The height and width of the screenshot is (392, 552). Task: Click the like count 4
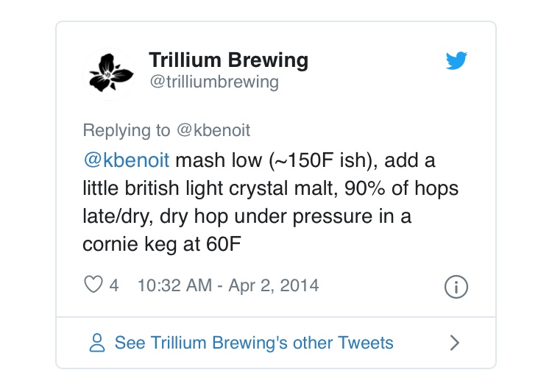coord(113,285)
